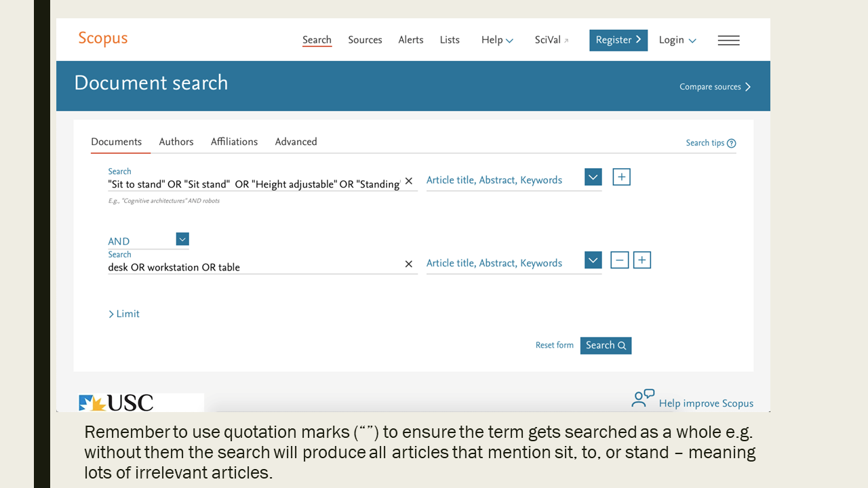Screen dimensions: 868x488
Task: Click the USC logo
Action: [115, 403]
